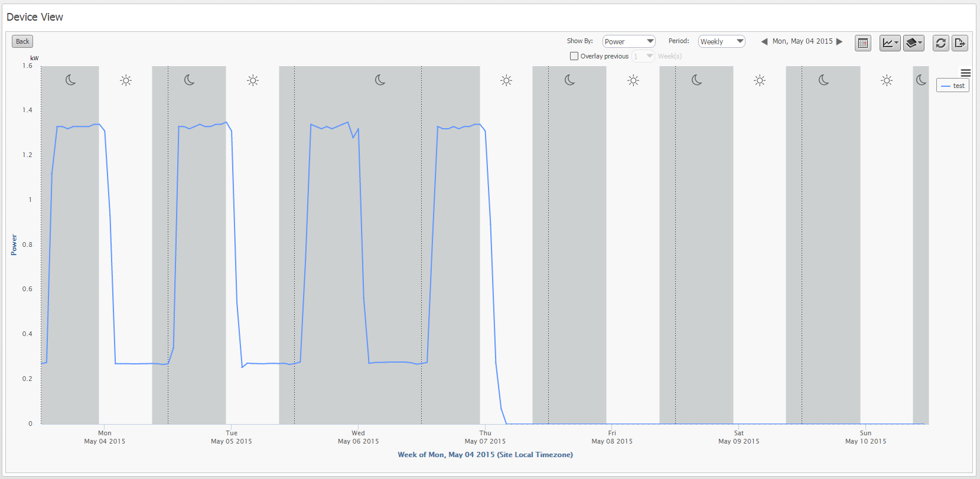Go to the previous week arrow

click(764, 41)
